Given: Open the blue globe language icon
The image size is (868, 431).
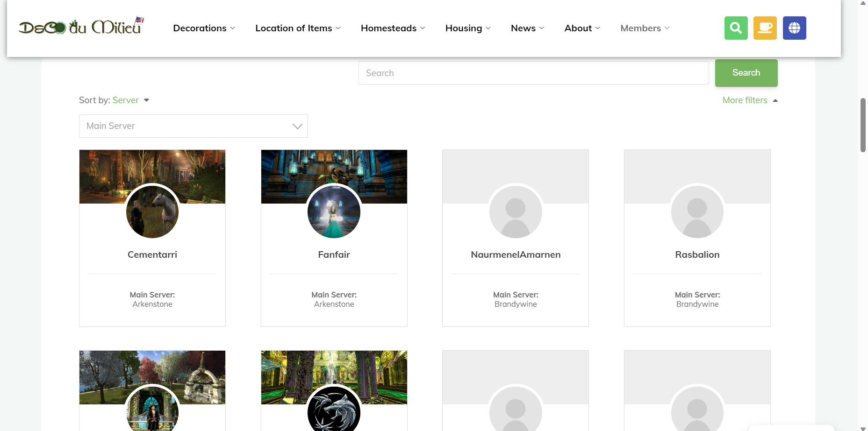Looking at the screenshot, I should point(794,28).
